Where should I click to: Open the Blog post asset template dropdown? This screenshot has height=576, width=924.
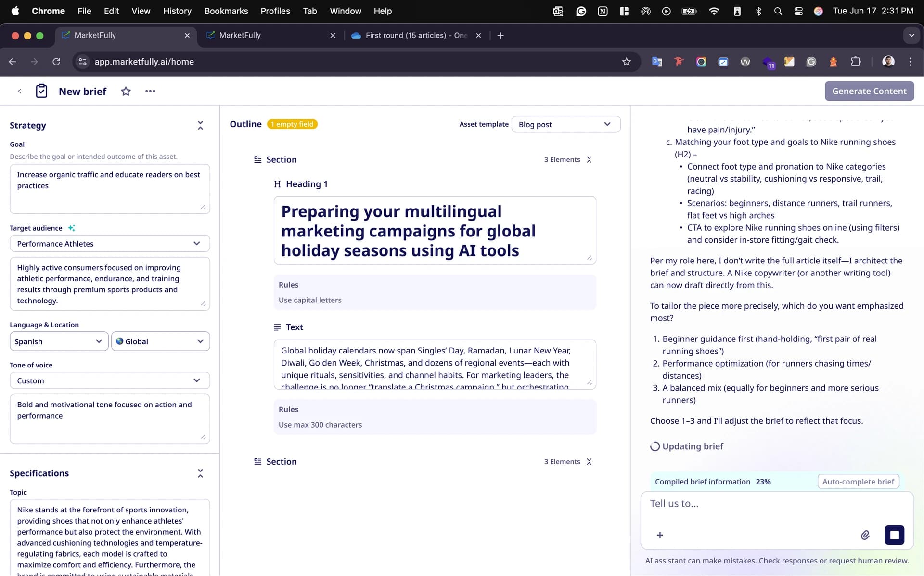pyautogui.click(x=565, y=124)
